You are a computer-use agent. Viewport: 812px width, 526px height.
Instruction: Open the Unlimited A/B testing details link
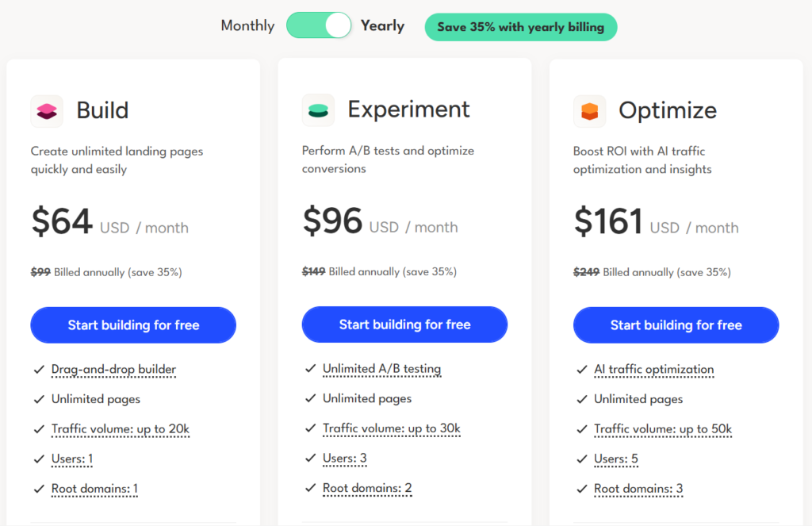pos(381,369)
